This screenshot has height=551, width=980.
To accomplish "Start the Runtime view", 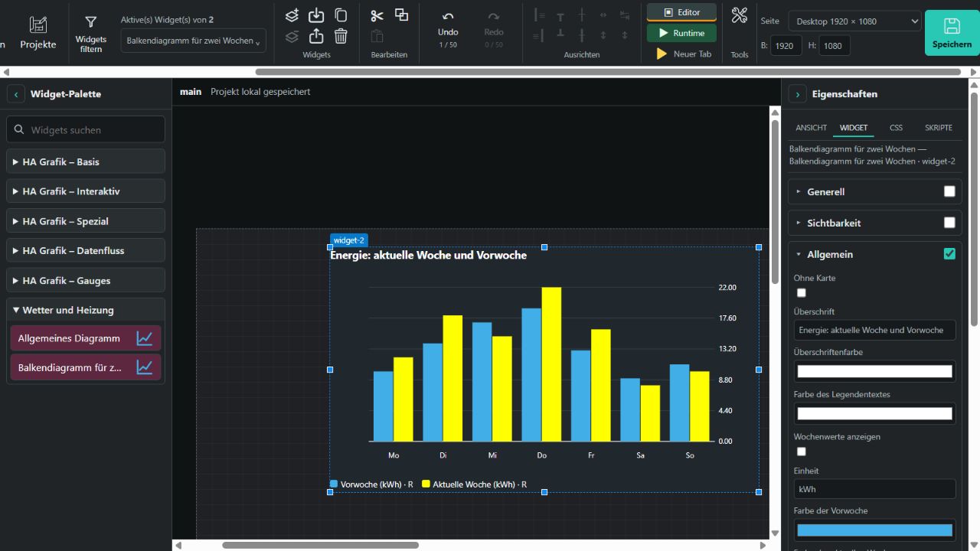I will pyautogui.click(x=681, y=33).
